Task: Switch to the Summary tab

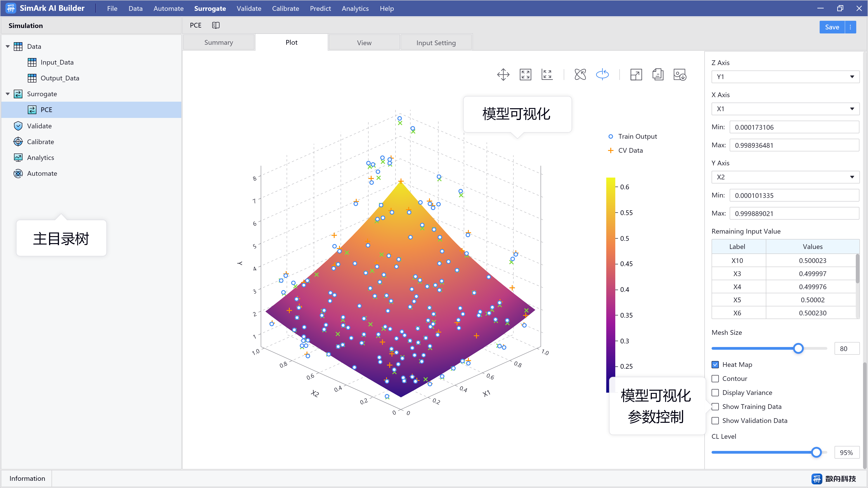Action: tap(219, 42)
